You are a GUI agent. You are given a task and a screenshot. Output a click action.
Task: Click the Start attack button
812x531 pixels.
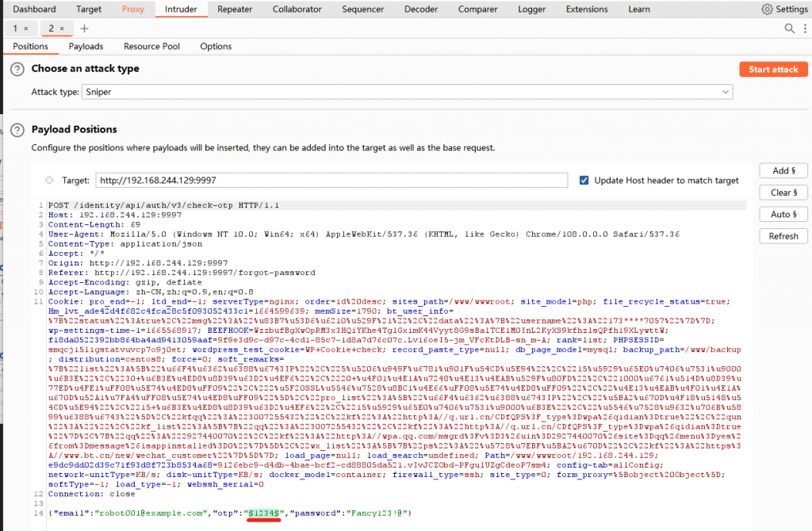click(773, 70)
